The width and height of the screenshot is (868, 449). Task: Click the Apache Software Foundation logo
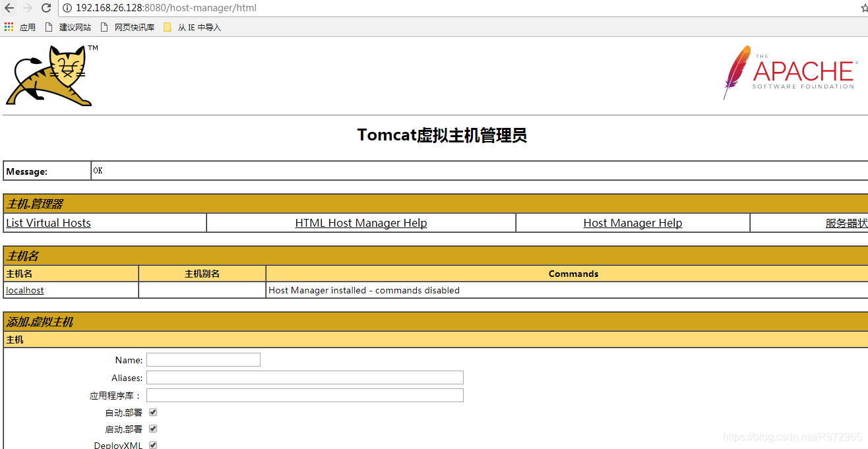[x=791, y=73]
